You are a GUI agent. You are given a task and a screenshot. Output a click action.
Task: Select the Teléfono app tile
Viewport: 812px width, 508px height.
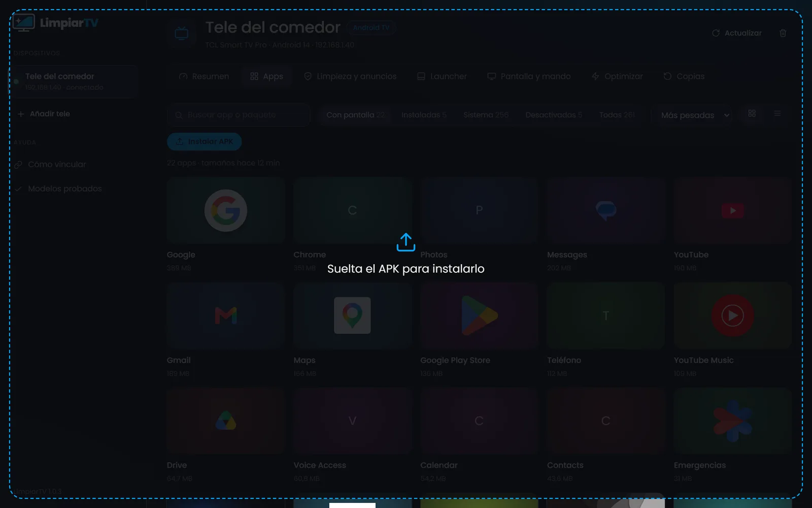click(606, 315)
